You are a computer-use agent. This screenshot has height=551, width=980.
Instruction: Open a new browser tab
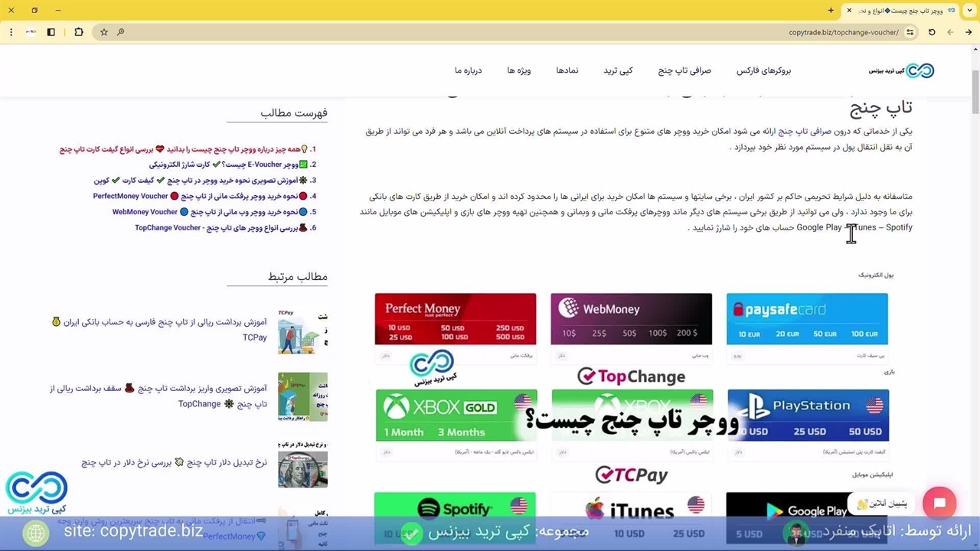(831, 11)
